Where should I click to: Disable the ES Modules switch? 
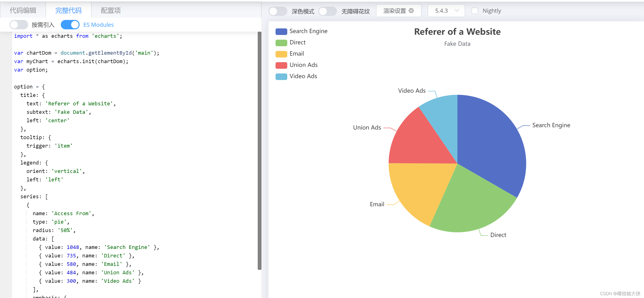pyautogui.click(x=70, y=24)
